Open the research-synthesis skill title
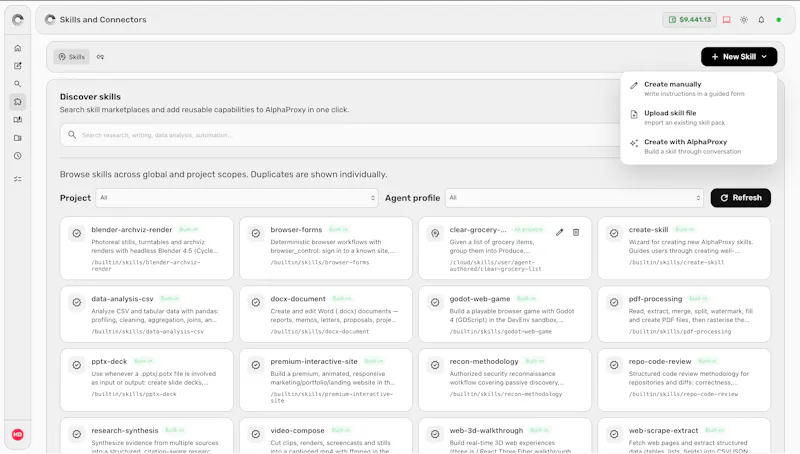Image resolution: width=800 pixels, height=454 pixels. 124,431
